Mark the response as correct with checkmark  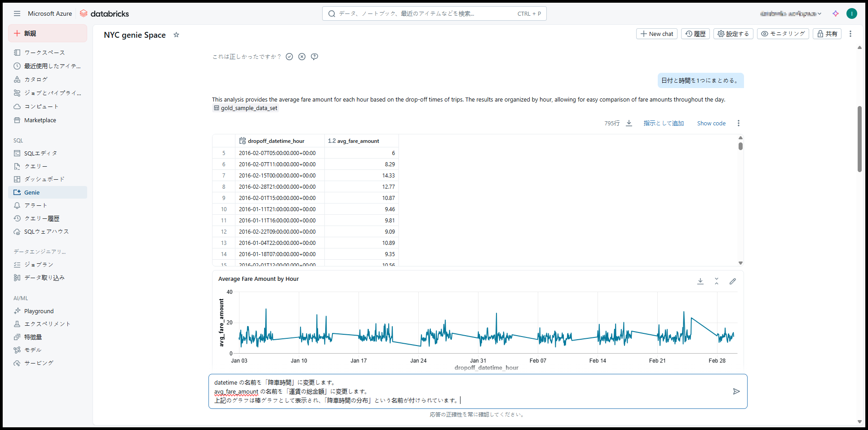pos(289,57)
